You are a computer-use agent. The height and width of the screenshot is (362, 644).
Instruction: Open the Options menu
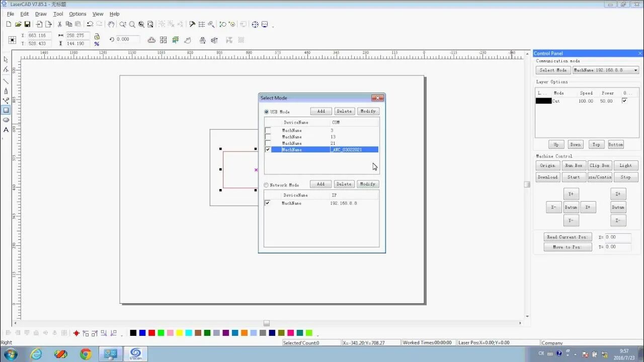click(77, 14)
